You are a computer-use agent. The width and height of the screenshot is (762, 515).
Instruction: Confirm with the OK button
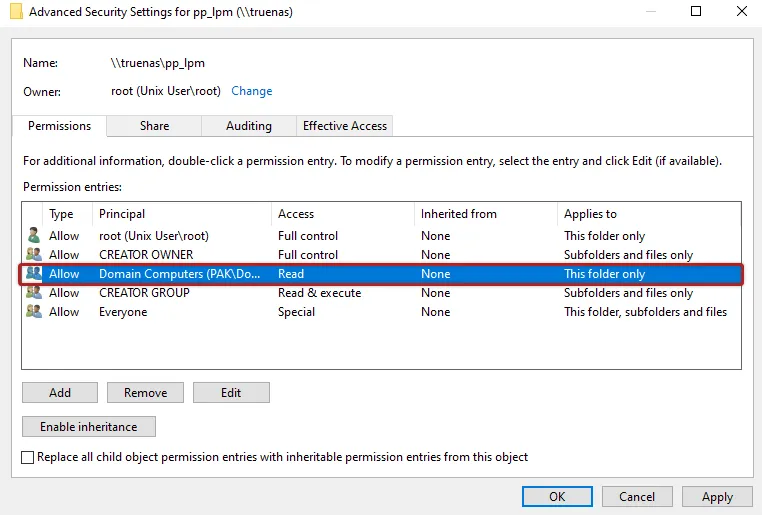557,497
